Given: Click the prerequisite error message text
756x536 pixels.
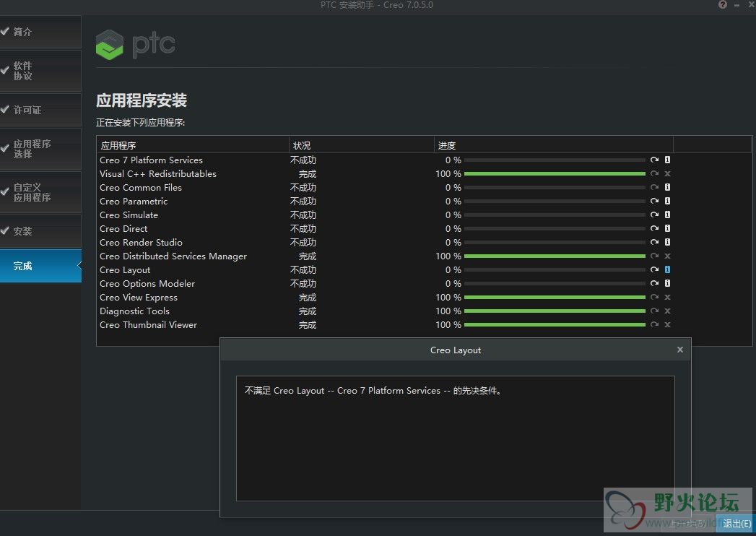Looking at the screenshot, I should [373, 391].
